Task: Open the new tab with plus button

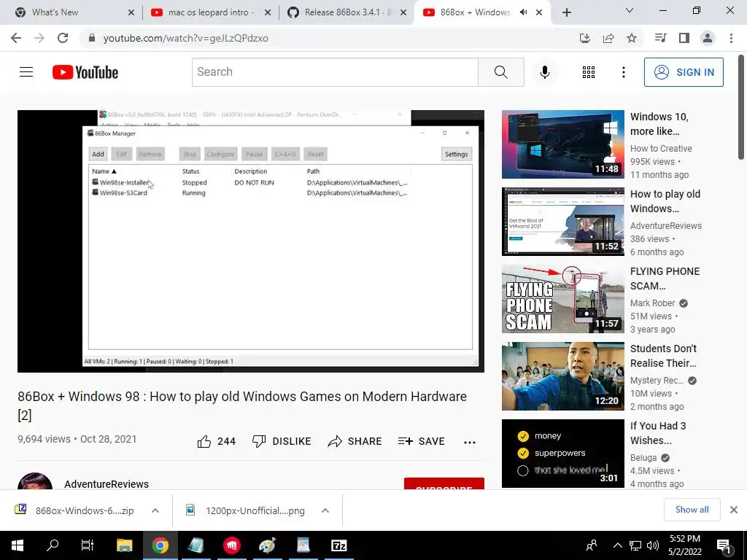Action: pos(566,12)
